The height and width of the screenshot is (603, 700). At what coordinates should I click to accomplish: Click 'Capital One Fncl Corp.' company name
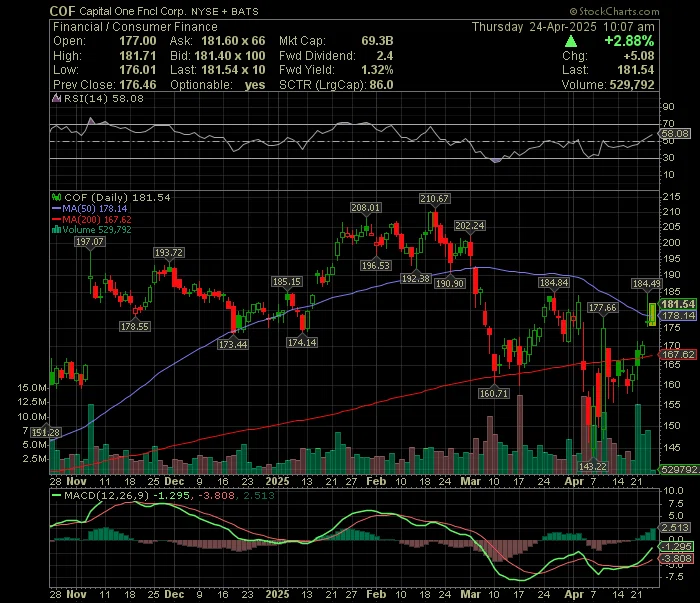click(133, 12)
